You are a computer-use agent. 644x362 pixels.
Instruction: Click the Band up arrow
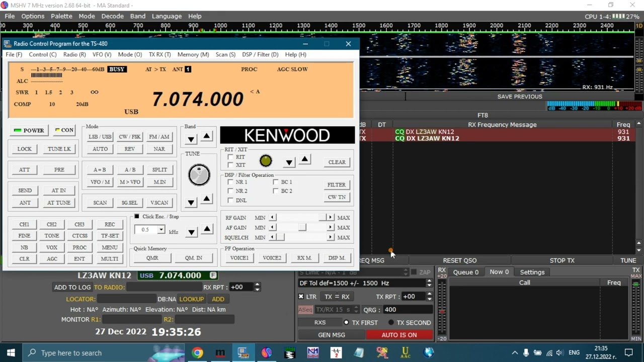[x=207, y=136]
